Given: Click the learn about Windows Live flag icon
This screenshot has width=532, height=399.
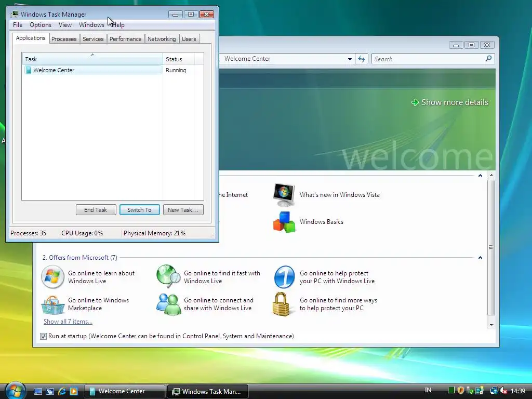Looking at the screenshot, I should [52, 277].
